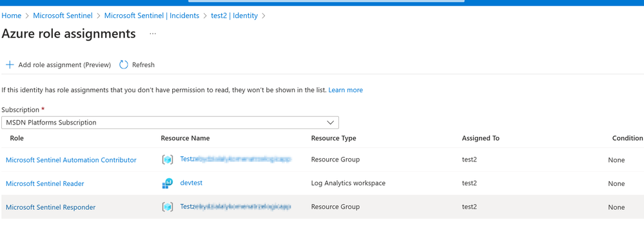Screen dimensions: 644x233
Task: Open the ellipsis menu beside Azure role assignments
Action: point(153,34)
